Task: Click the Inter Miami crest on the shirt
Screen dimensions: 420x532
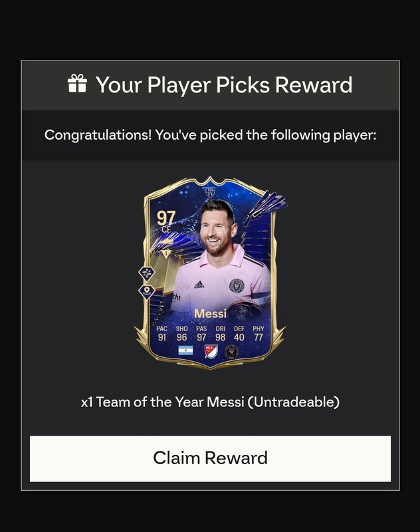Action: click(x=237, y=285)
